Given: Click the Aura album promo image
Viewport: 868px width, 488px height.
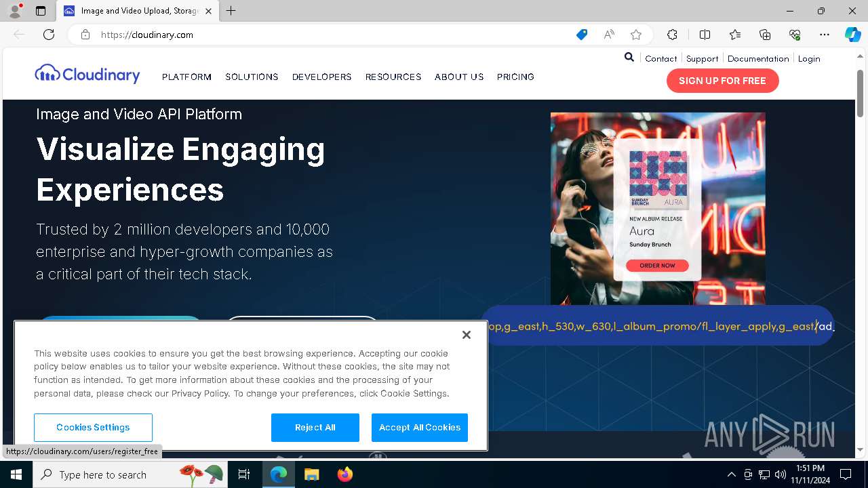Looking at the screenshot, I should tap(658, 208).
